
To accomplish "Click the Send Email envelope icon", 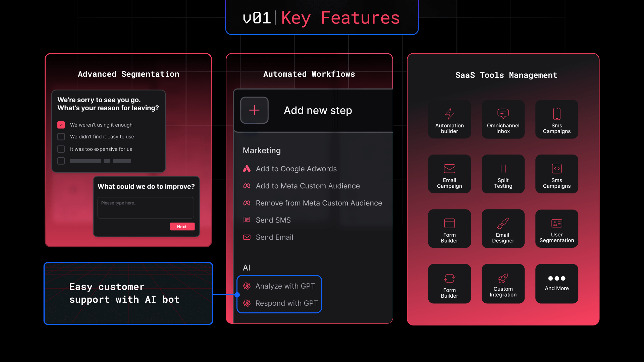I will (x=247, y=237).
